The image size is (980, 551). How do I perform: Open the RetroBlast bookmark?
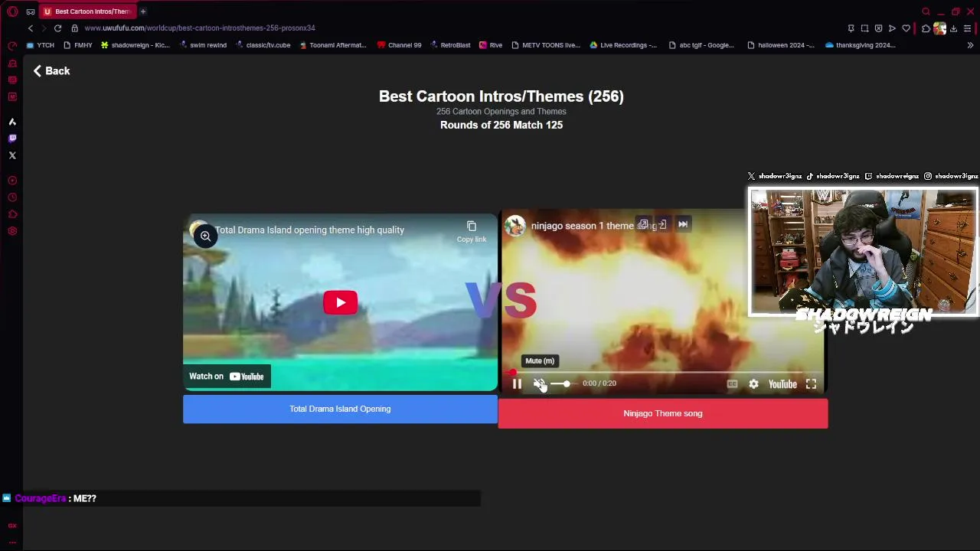tap(449, 45)
